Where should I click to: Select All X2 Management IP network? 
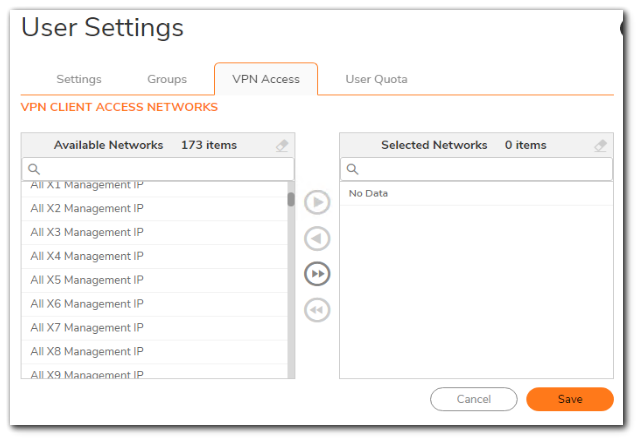coord(87,209)
